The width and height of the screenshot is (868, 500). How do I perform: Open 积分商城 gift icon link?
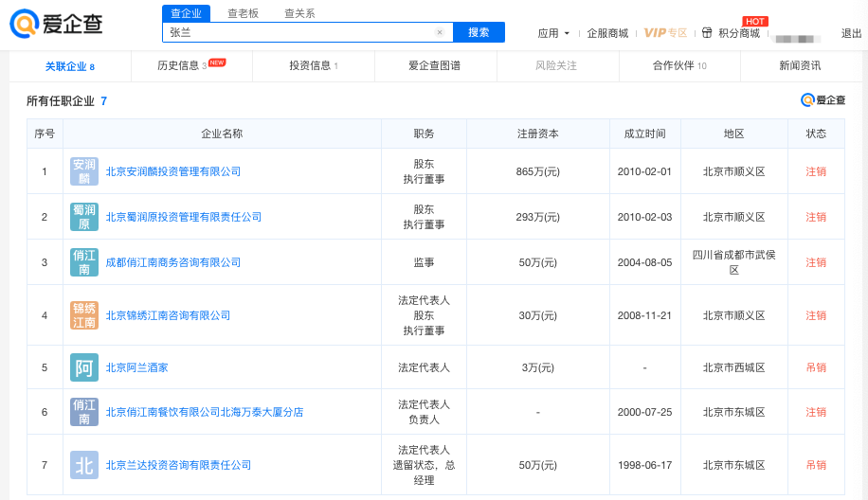(707, 33)
